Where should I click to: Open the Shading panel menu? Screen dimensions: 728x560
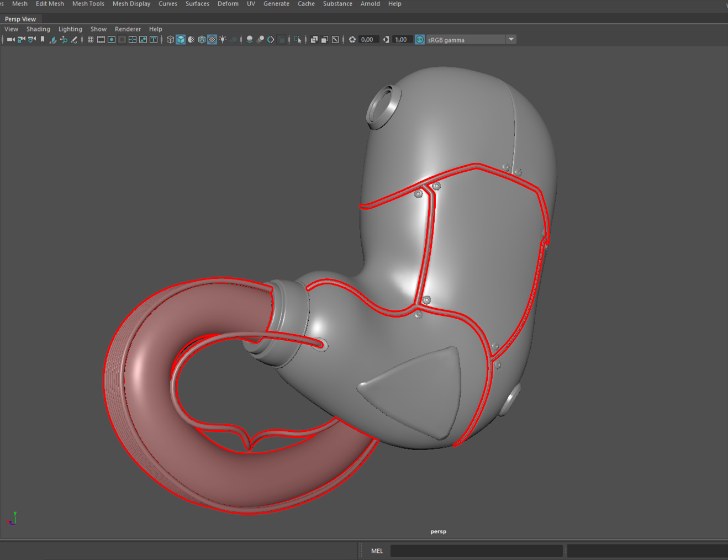pos(38,29)
